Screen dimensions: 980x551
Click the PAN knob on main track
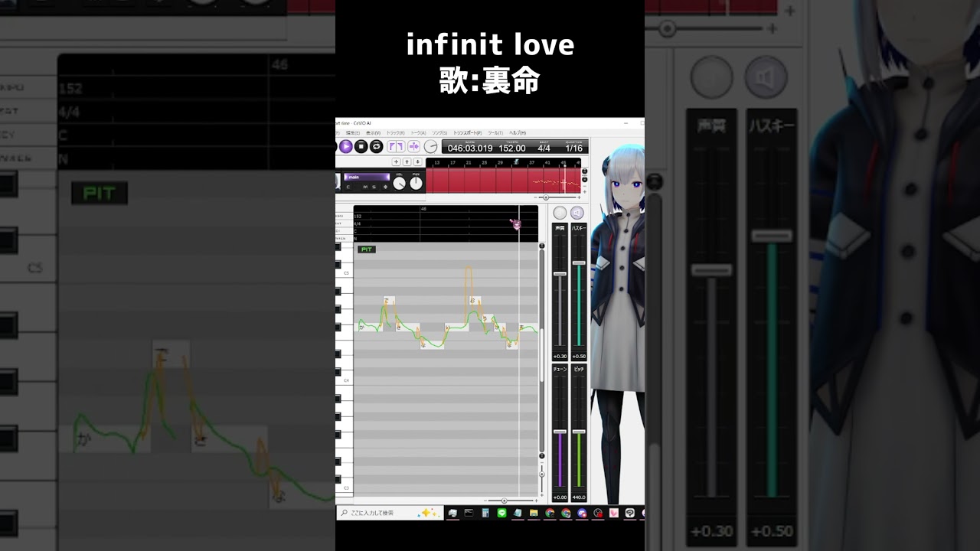[x=416, y=183]
